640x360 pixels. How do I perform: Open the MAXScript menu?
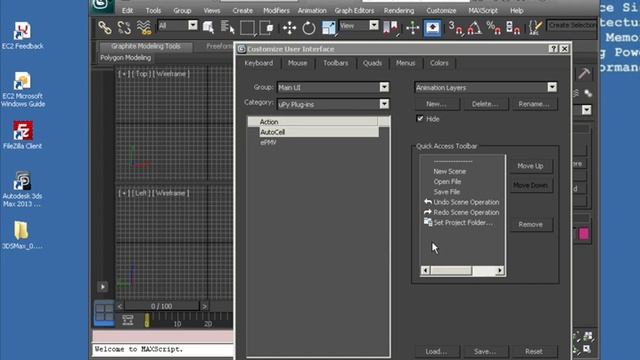(x=483, y=11)
